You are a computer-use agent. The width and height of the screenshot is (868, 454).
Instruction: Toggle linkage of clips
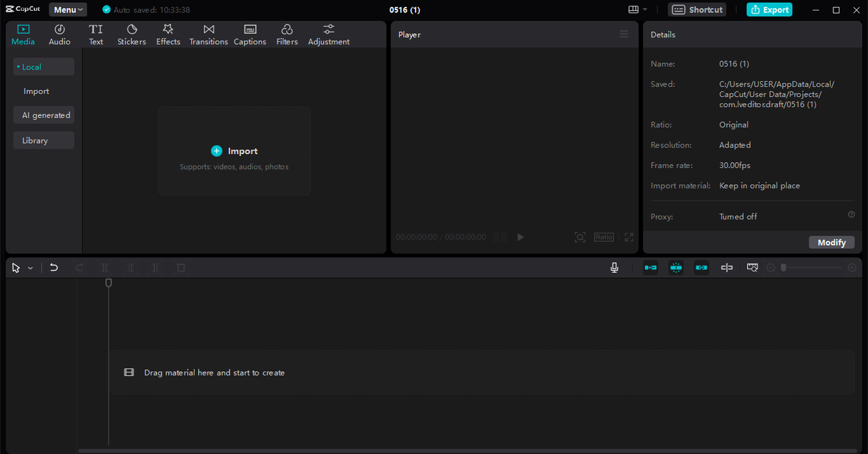pyautogui.click(x=701, y=268)
